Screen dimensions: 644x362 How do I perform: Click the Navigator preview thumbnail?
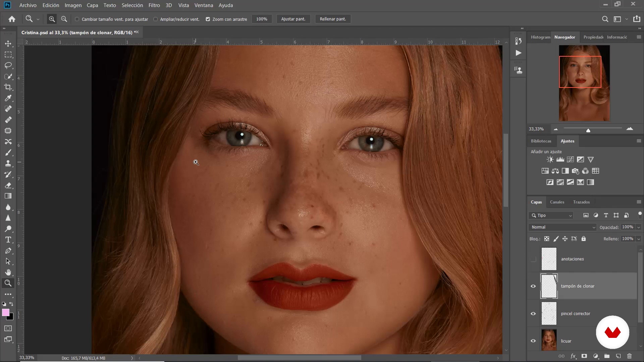coord(584,83)
